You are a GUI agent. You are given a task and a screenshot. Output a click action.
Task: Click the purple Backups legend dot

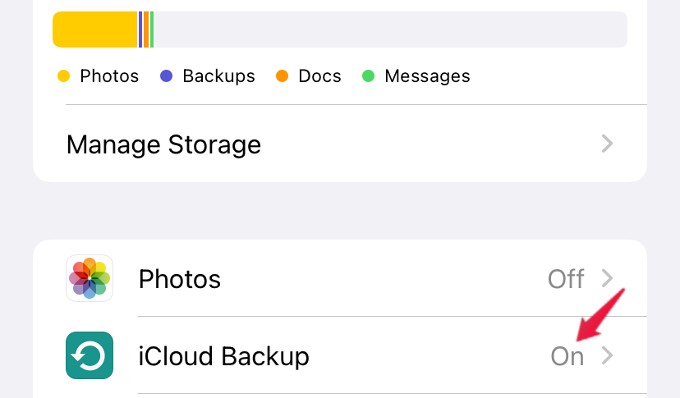coord(166,76)
